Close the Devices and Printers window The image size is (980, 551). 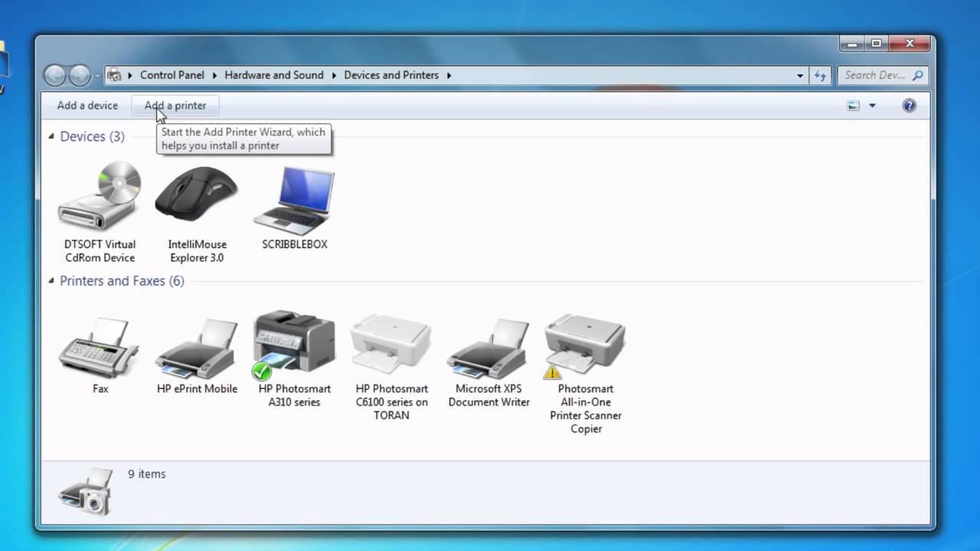909,44
